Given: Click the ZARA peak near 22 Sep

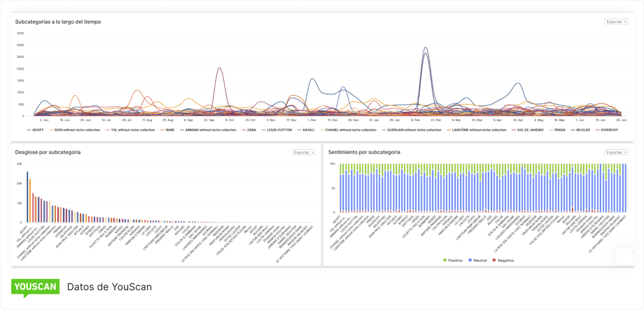Looking at the screenshot, I should tap(219, 68).
